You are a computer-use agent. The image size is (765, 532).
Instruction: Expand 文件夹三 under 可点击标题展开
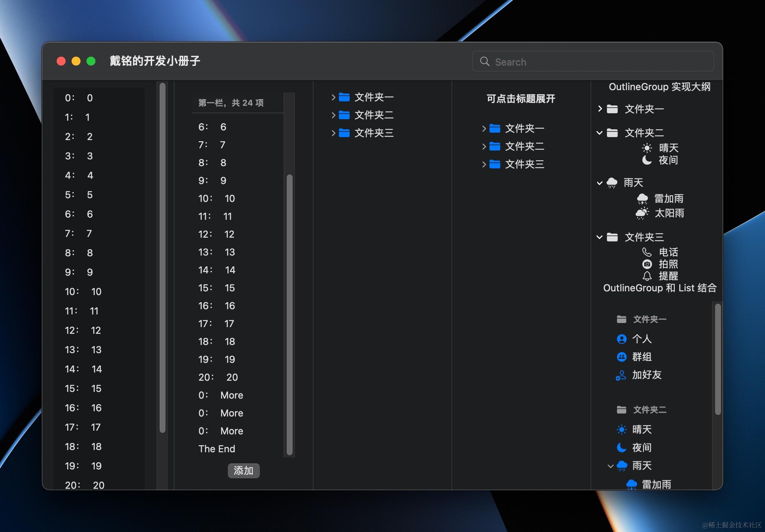pos(484,164)
